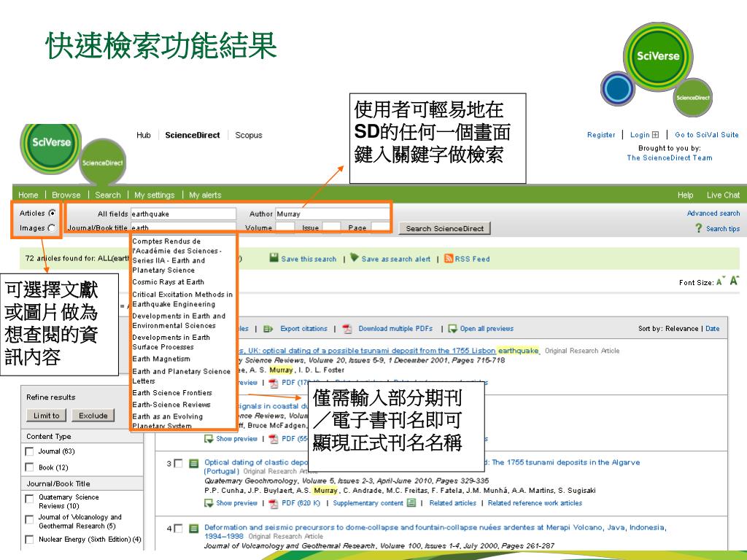Image resolution: width=747 pixels, height=560 pixels.
Task: Tick the checkbox for result 3
Action: 178,463
